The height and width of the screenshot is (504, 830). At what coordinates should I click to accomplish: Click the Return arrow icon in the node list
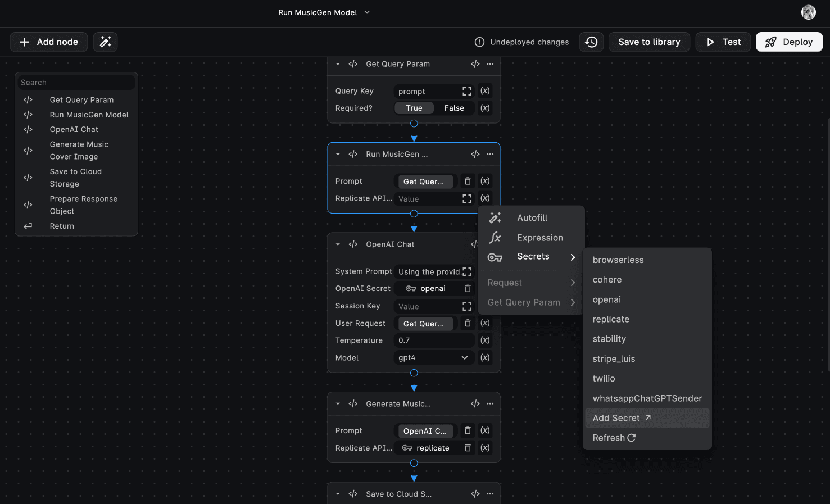[x=28, y=225]
